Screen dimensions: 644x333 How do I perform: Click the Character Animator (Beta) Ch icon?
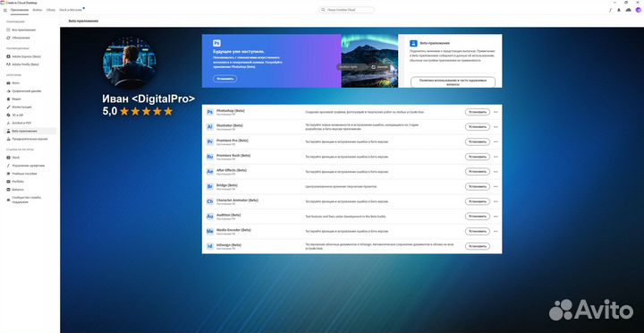[210, 201]
